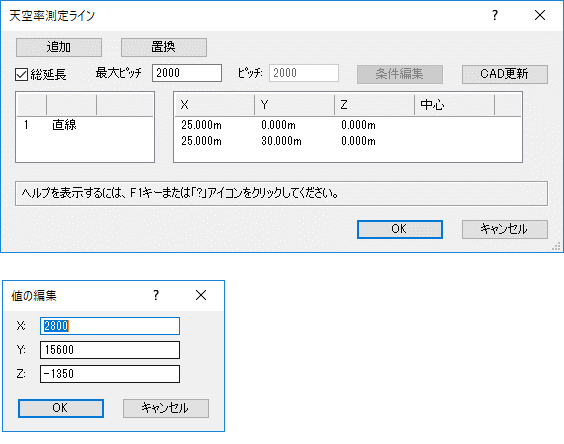Click the 置換 button

(x=164, y=47)
